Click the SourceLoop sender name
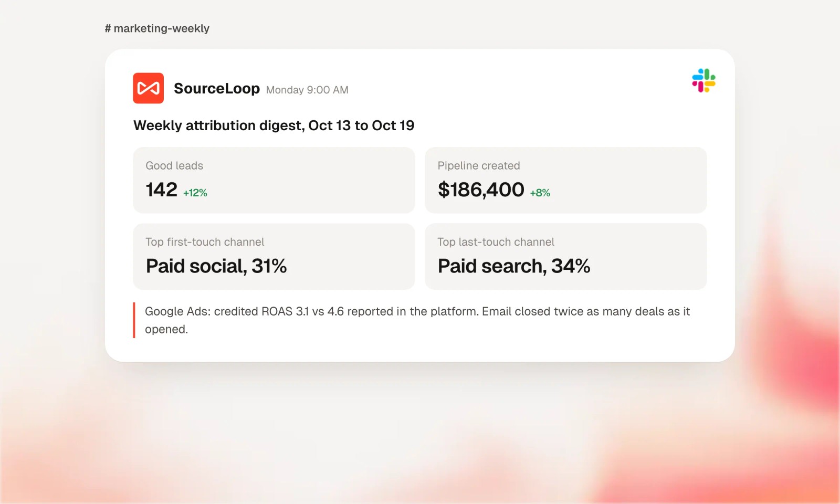This screenshot has width=840, height=504. point(217,88)
